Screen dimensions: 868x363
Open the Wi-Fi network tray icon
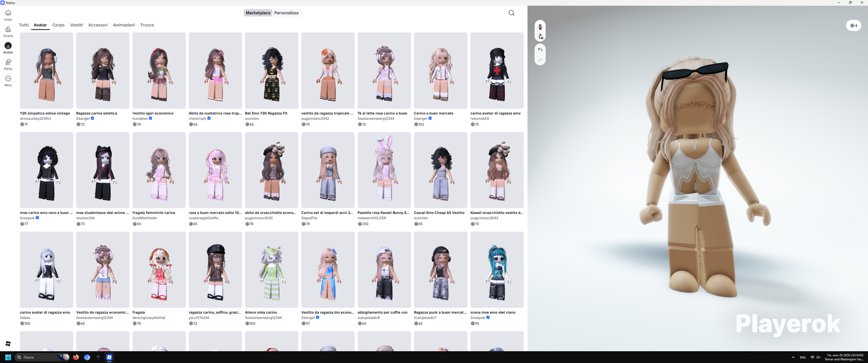pos(812,357)
